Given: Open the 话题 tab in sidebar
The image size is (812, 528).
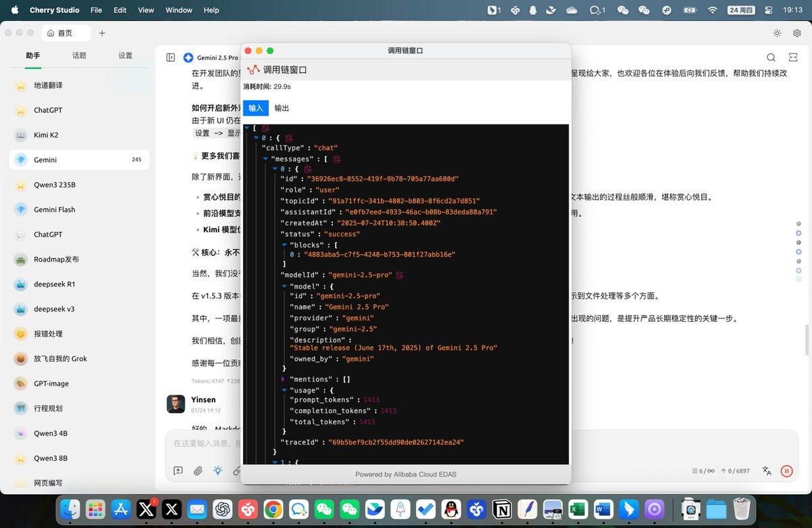Looking at the screenshot, I should tap(79, 55).
